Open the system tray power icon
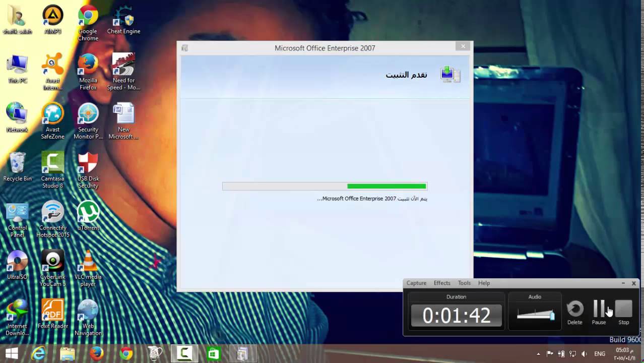This screenshot has height=363, width=644. [x=561, y=354]
